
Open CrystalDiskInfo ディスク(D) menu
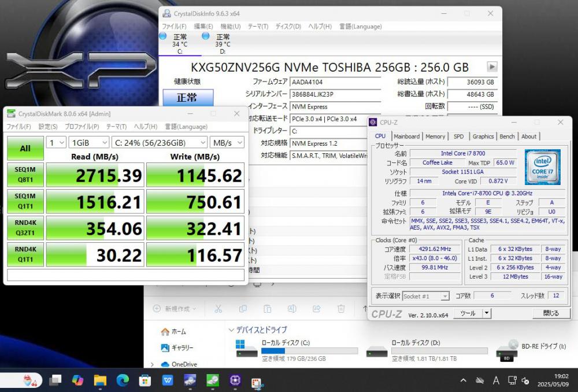coord(288,27)
